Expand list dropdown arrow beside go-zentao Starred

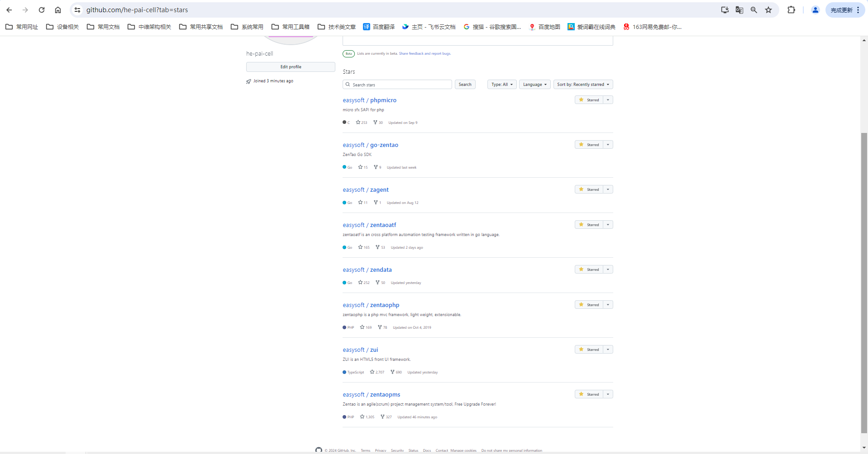click(x=608, y=145)
